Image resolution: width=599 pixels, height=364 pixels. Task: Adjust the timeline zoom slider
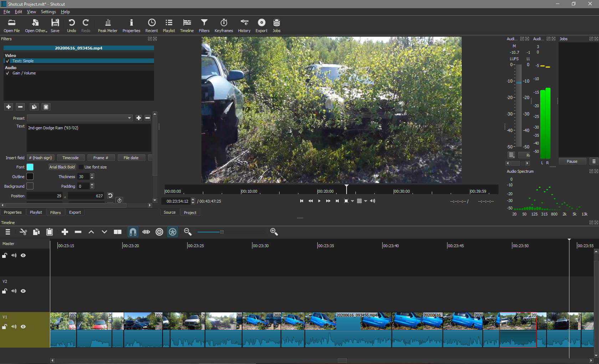pos(222,232)
